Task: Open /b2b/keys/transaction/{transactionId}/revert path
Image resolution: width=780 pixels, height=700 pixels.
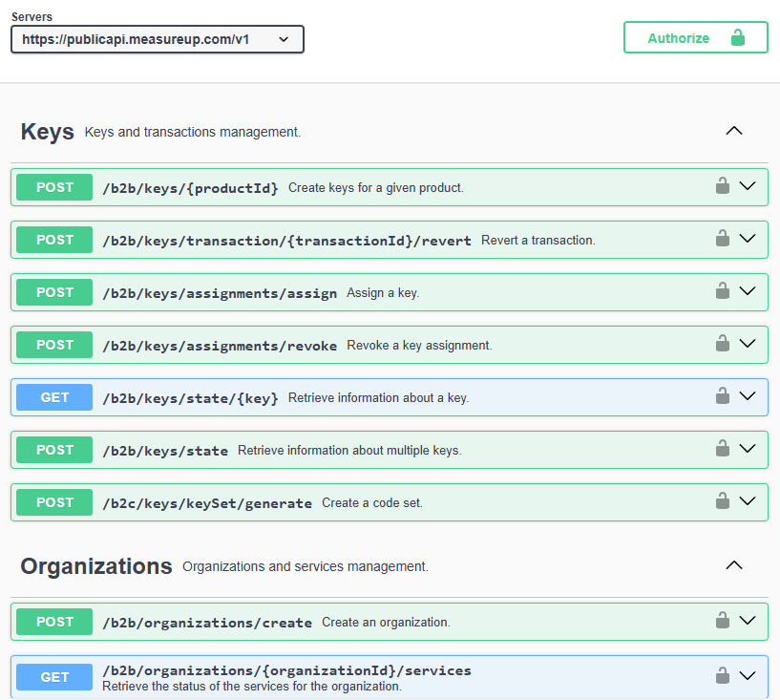Action: [286, 241]
